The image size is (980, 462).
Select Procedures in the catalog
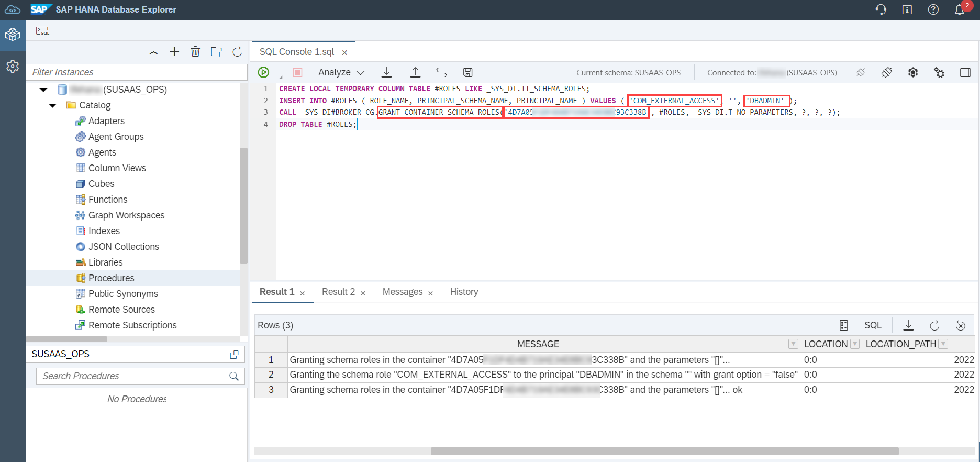coord(111,278)
